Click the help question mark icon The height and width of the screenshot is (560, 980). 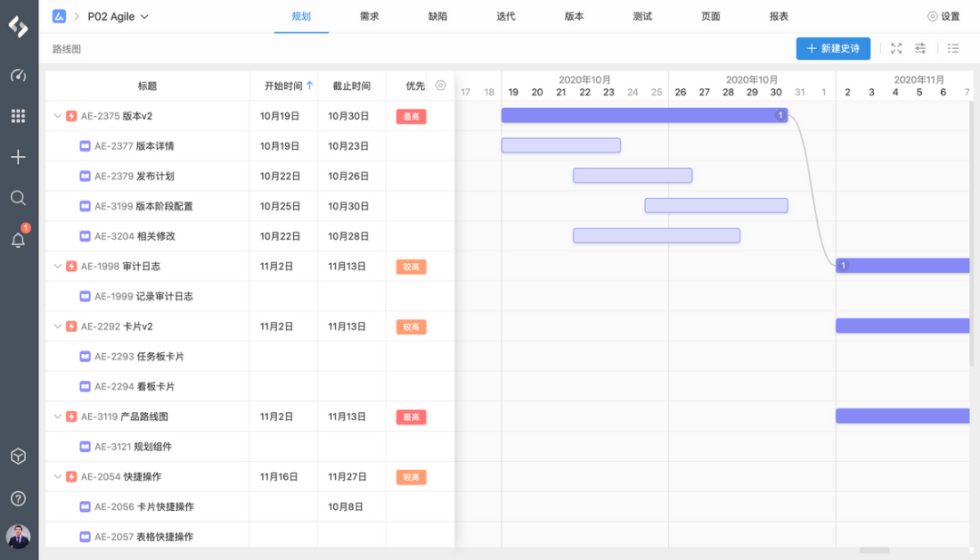point(18,497)
